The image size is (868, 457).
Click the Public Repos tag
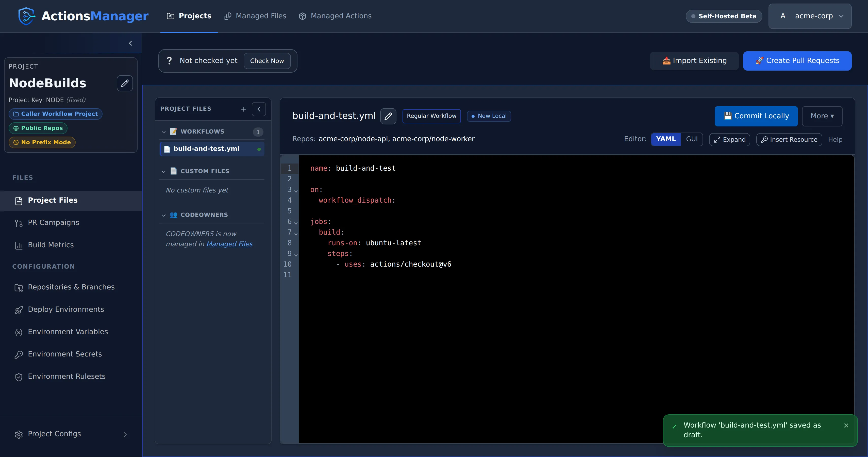pos(38,128)
